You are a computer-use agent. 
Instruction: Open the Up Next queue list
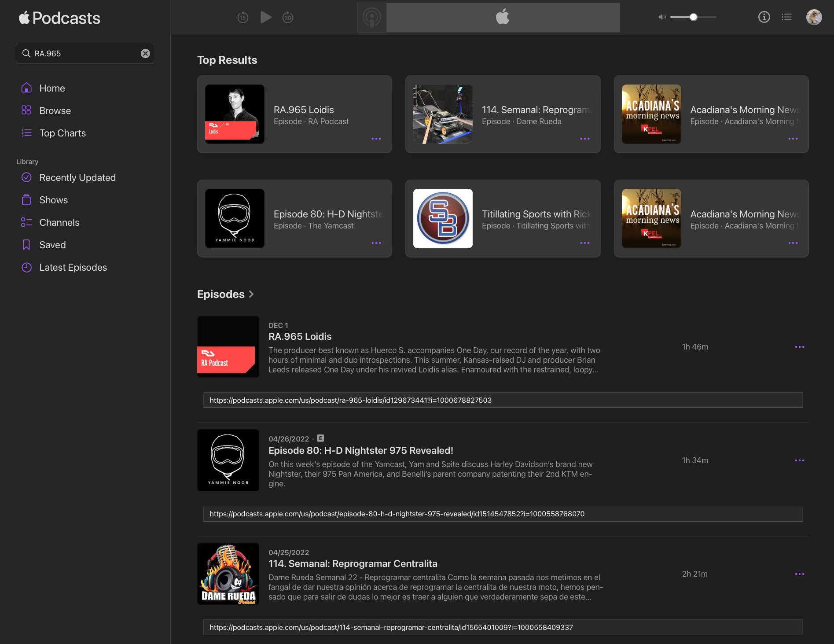pyautogui.click(x=786, y=17)
